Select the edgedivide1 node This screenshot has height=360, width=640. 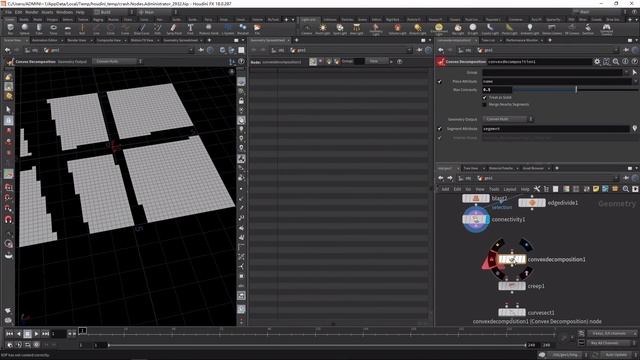click(532, 203)
